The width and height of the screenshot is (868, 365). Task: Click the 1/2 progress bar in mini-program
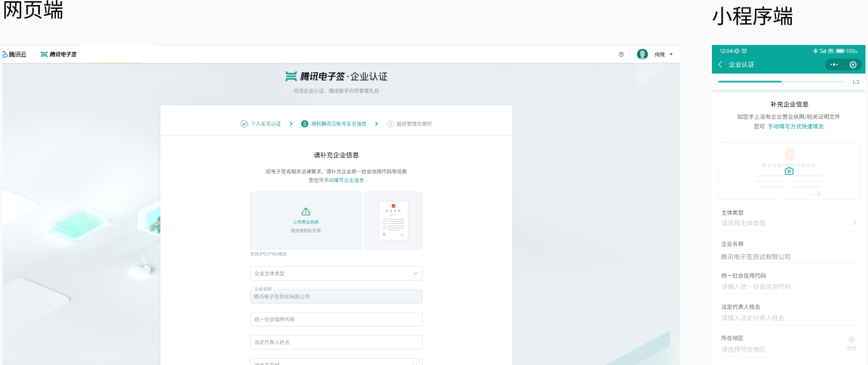[781, 82]
